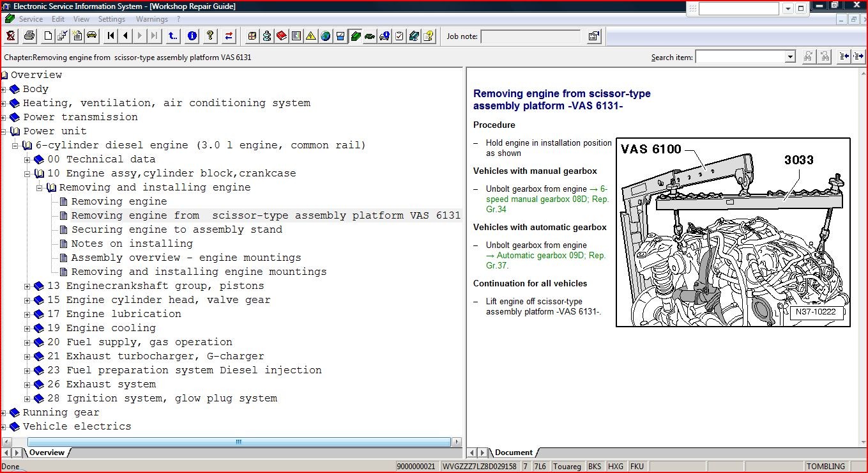Screen dimensions: 868x473
Task: Click the job note edit button
Action: [593, 36]
